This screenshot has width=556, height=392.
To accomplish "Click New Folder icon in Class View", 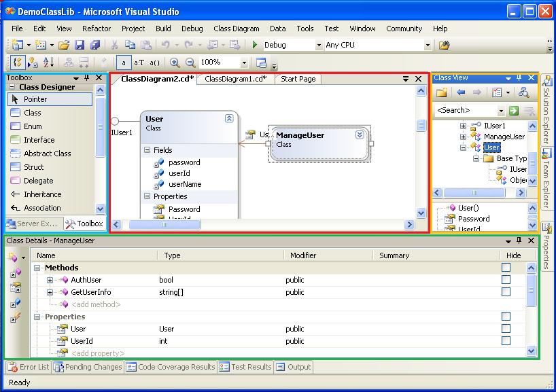I will (x=442, y=93).
